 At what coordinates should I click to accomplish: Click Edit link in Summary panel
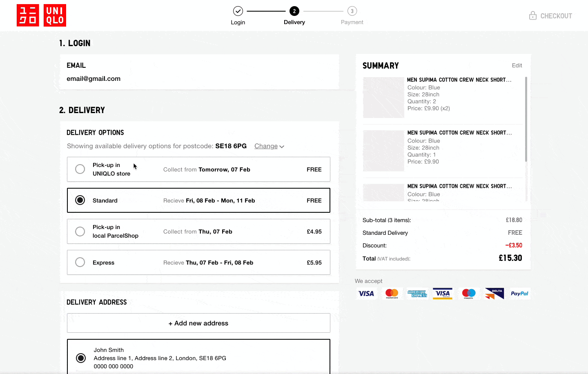coord(517,65)
